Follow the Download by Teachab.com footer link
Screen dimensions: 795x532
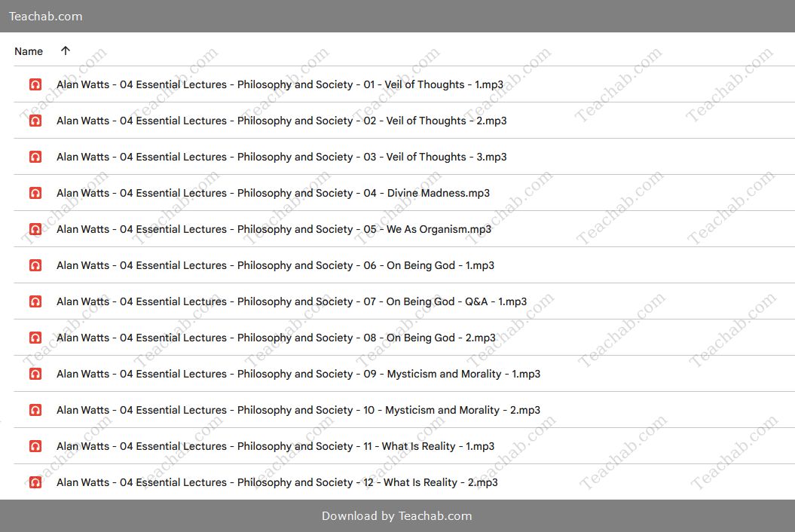[x=397, y=515]
